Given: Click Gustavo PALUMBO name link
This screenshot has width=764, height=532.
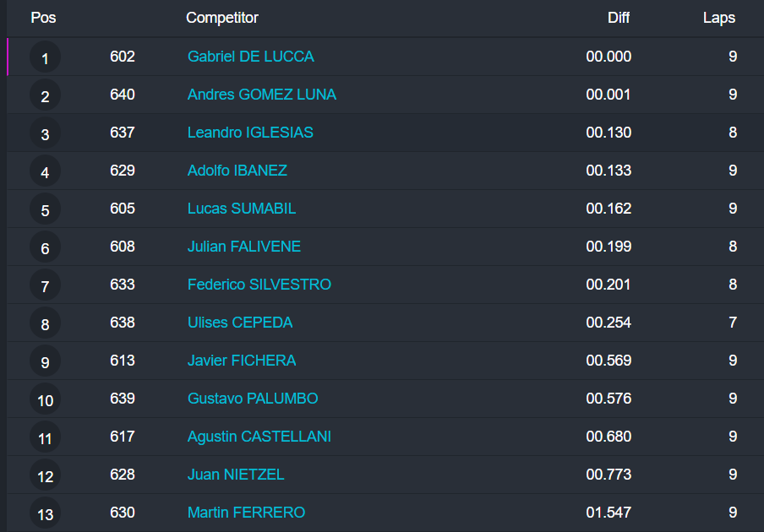Looking at the screenshot, I should 253,399.
